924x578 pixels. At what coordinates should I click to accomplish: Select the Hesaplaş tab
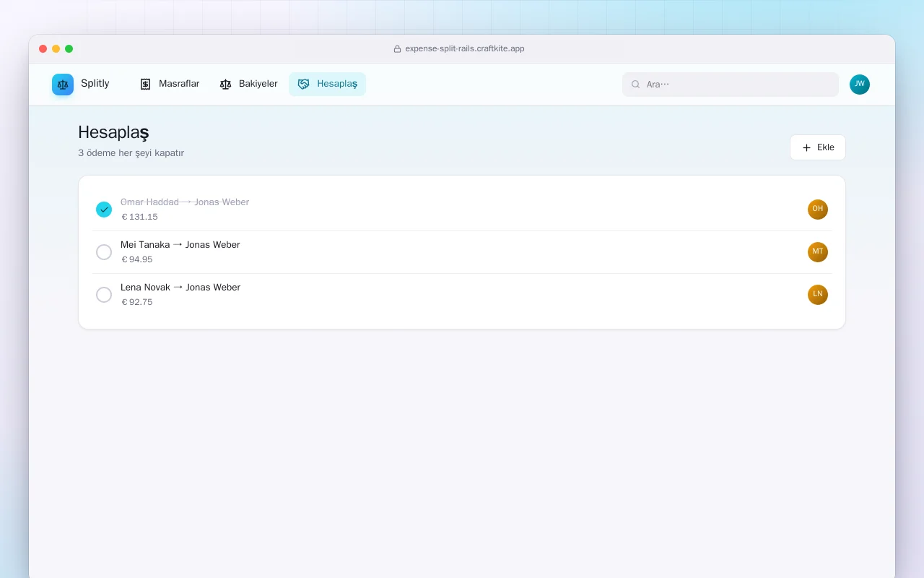point(328,85)
